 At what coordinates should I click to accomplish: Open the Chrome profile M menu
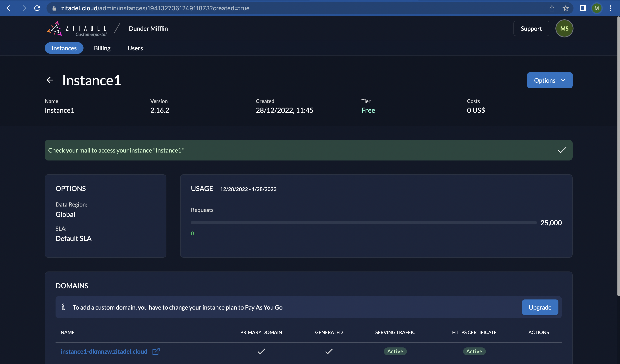point(596,8)
